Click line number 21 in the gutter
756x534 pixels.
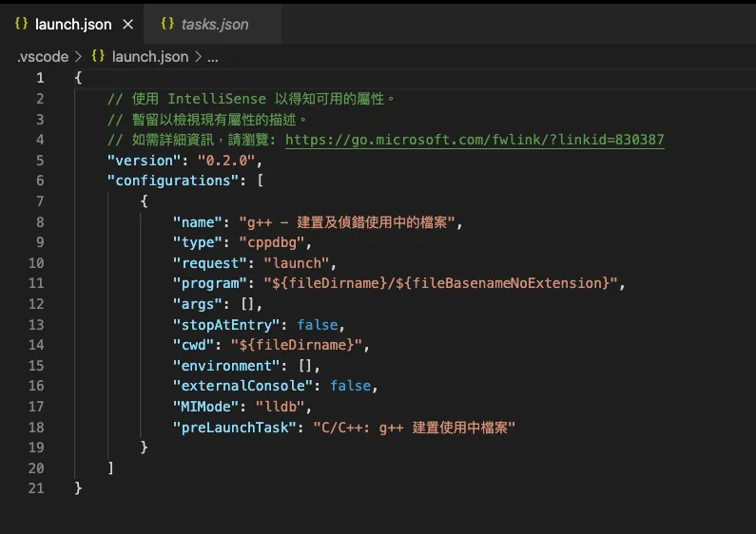coord(35,488)
